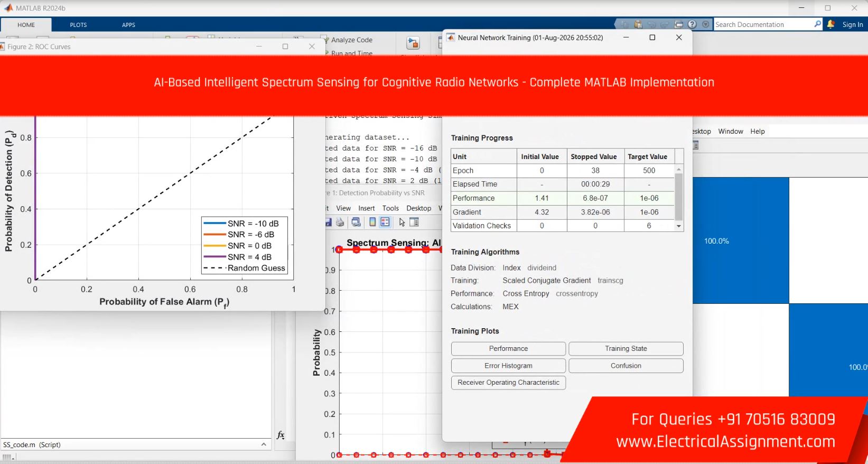Click the Initial Value column header
The height and width of the screenshot is (464, 868).
(x=540, y=157)
